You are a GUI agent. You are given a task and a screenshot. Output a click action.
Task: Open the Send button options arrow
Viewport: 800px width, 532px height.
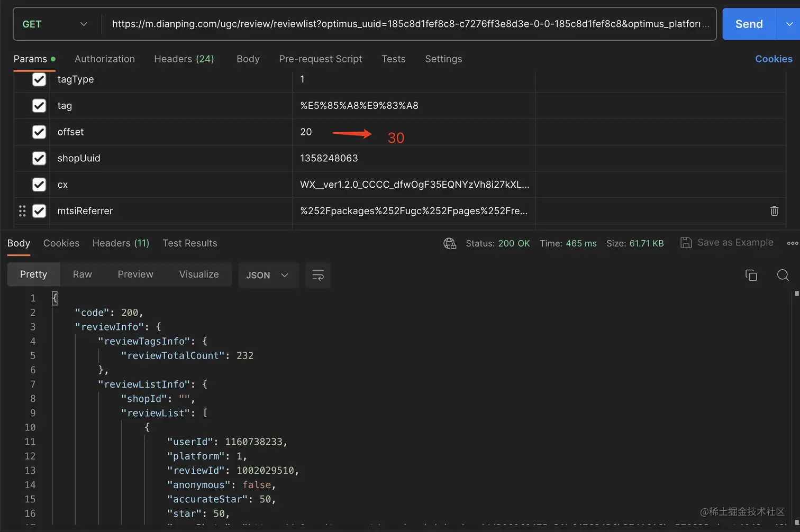point(789,24)
